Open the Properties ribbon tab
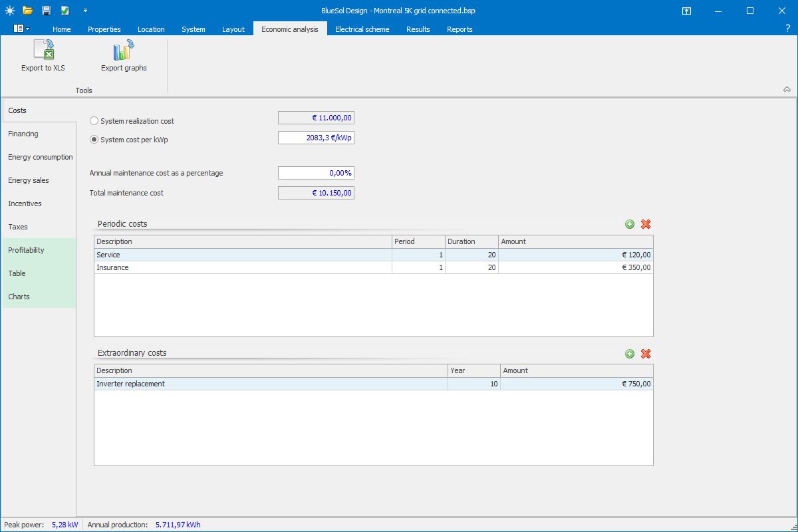 (x=104, y=29)
